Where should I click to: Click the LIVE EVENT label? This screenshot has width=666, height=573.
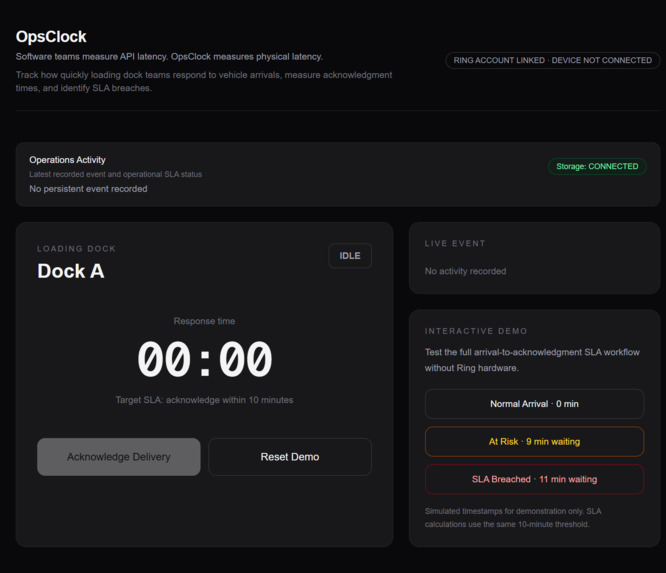[455, 243]
